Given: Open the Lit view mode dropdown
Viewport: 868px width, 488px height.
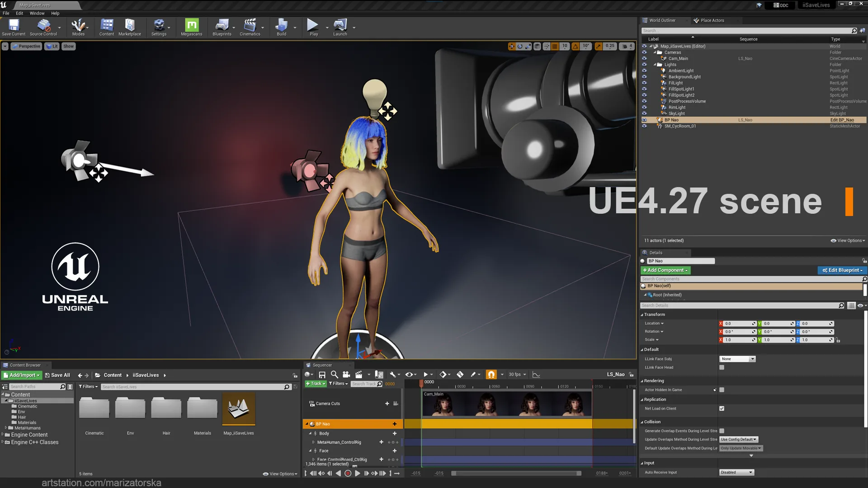Looking at the screenshot, I should tap(52, 46).
